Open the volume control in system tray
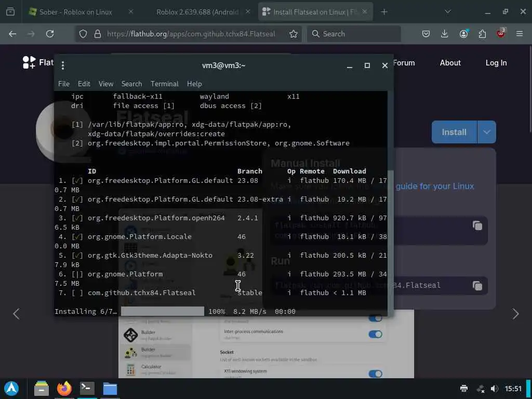This screenshot has width=532, height=399. (495, 389)
